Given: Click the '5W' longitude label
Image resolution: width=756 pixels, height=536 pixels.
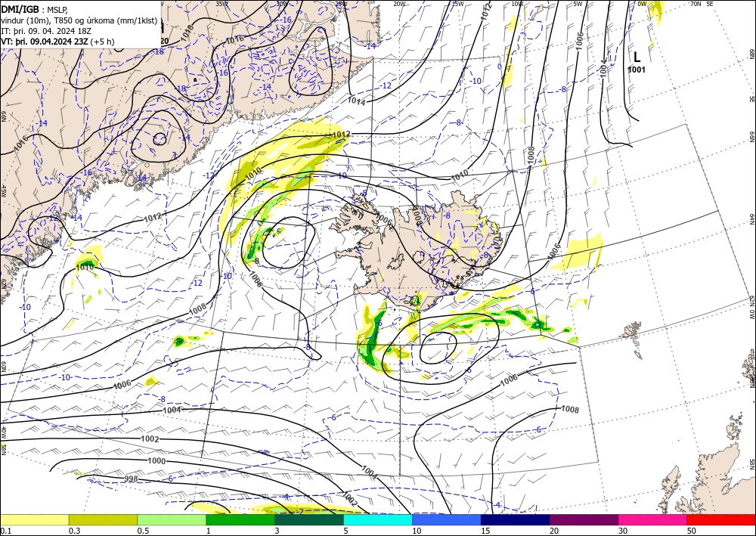Looking at the screenshot, I should [x=578, y=4].
